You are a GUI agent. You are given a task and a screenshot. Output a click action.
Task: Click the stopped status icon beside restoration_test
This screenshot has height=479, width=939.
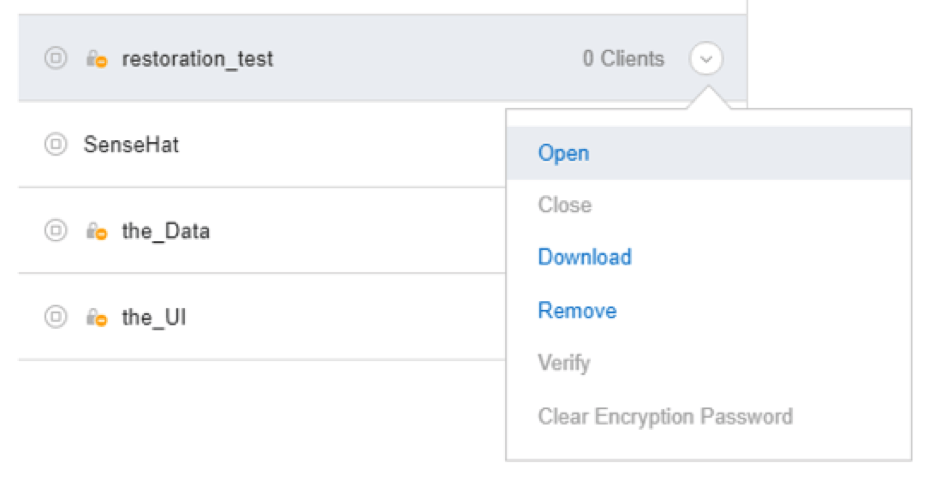pyautogui.click(x=56, y=58)
